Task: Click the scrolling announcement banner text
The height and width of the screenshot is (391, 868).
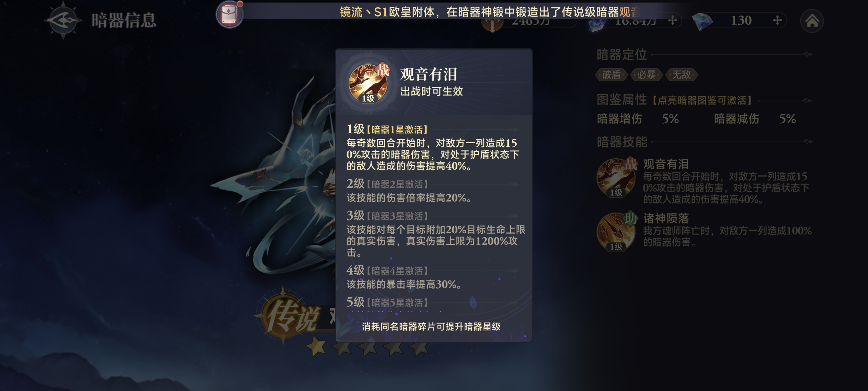Action: 491,12
